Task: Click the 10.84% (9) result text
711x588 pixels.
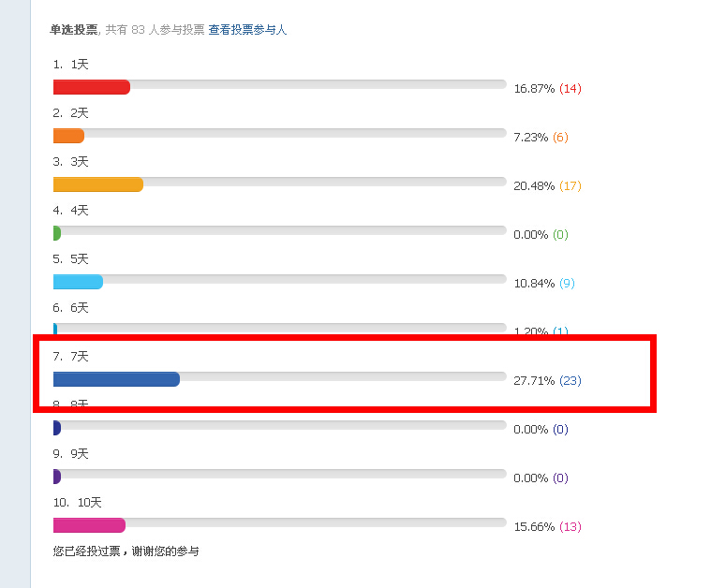Action: click(x=543, y=284)
